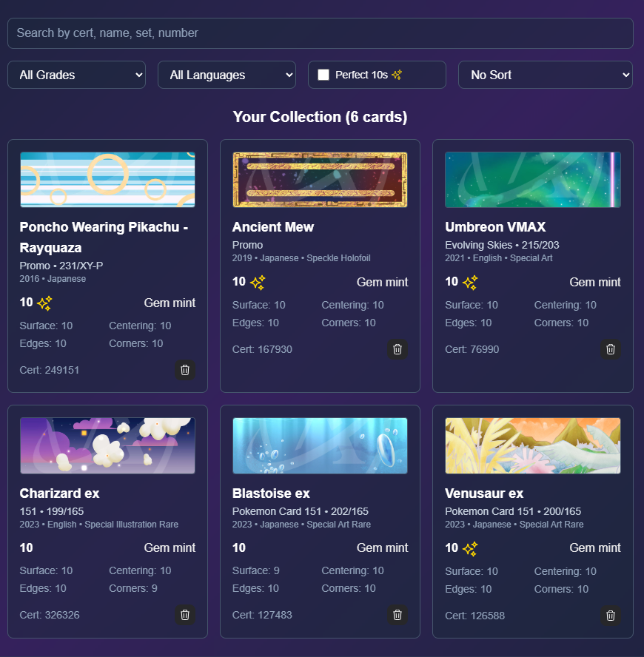Open Poncho Wearing Pikachu card artwork
Viewport: 644px width, 657px height.
click(108, 180)
